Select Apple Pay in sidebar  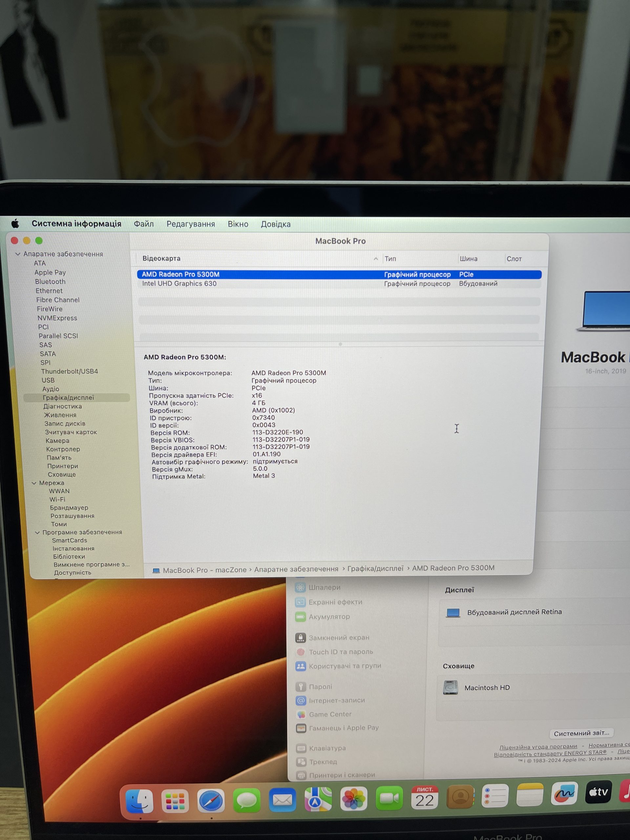50,272
